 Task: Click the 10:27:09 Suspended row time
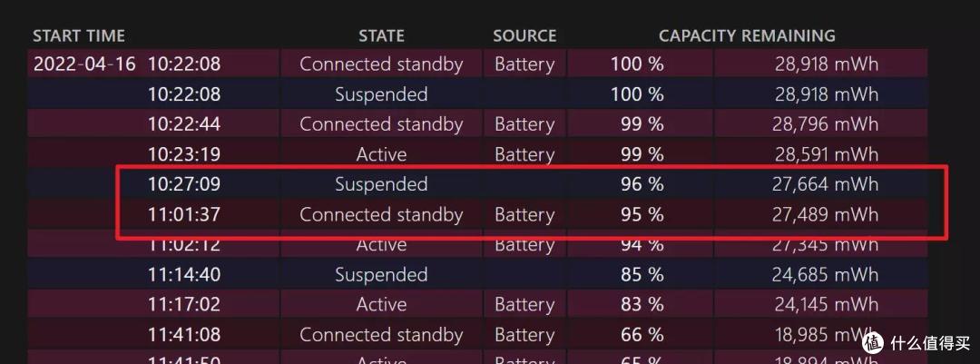[x=183, y=184]
